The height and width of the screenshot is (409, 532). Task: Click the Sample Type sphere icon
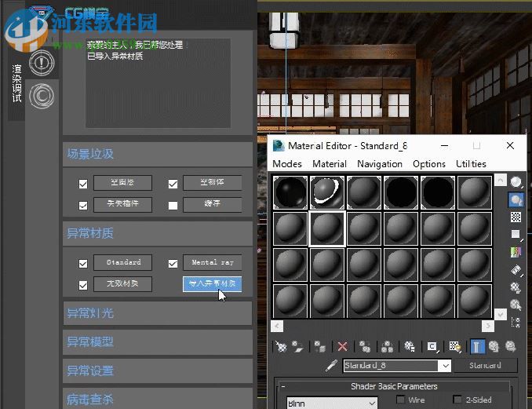(x=516, y=182)
